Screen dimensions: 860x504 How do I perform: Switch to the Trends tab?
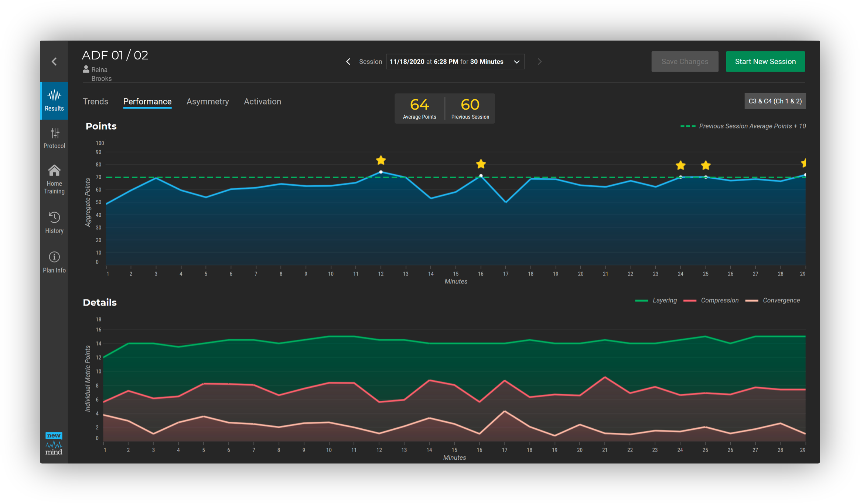point(95,102)
